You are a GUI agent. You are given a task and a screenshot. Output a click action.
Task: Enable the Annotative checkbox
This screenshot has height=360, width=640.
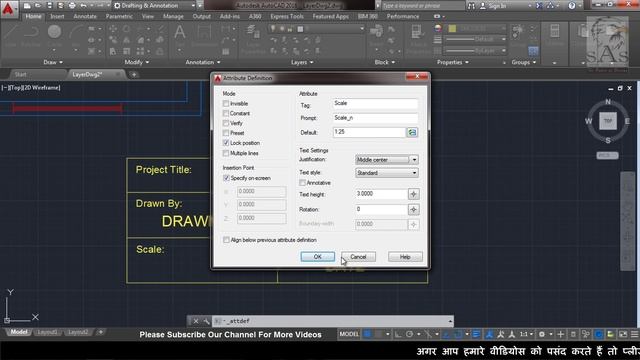tap(302, 183)
